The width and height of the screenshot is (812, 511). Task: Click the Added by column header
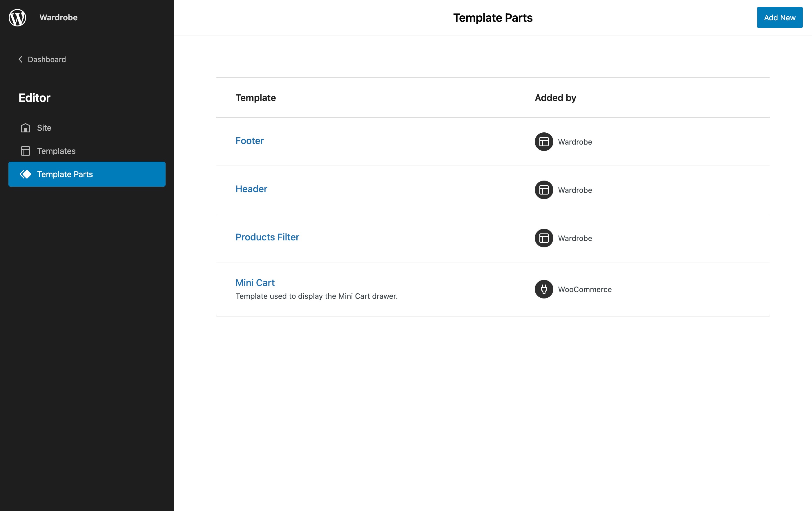pyautogui.click(x=555, y=98)
